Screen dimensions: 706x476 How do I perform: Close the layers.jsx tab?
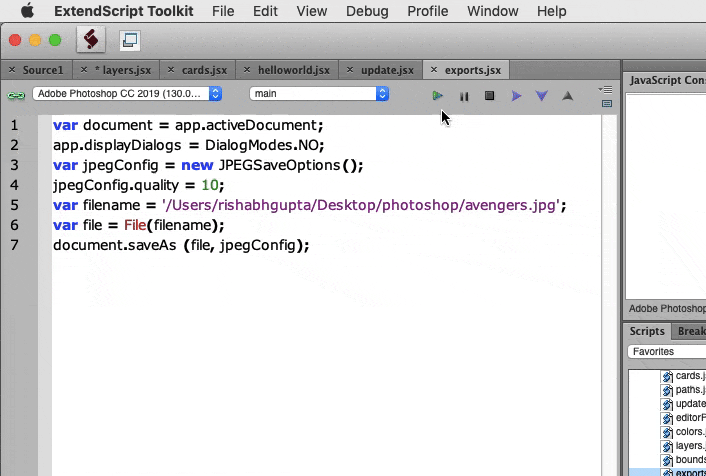(x=83, y=70)
